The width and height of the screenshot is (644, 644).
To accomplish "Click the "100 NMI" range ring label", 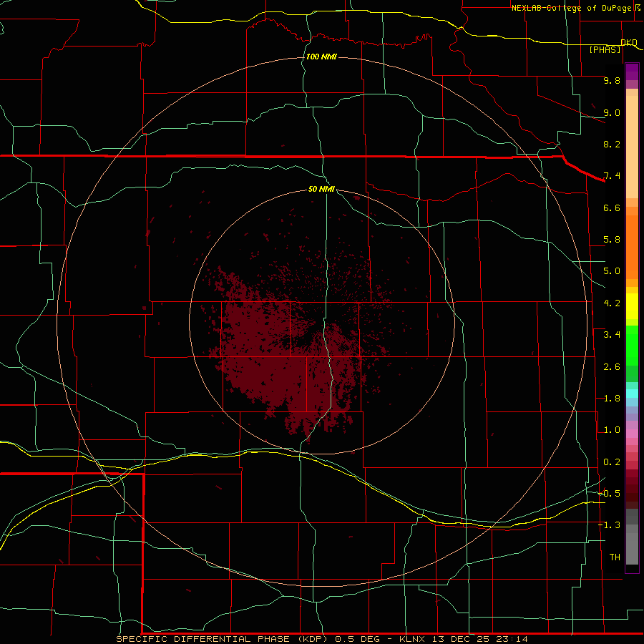I will [x=321, y=57].
